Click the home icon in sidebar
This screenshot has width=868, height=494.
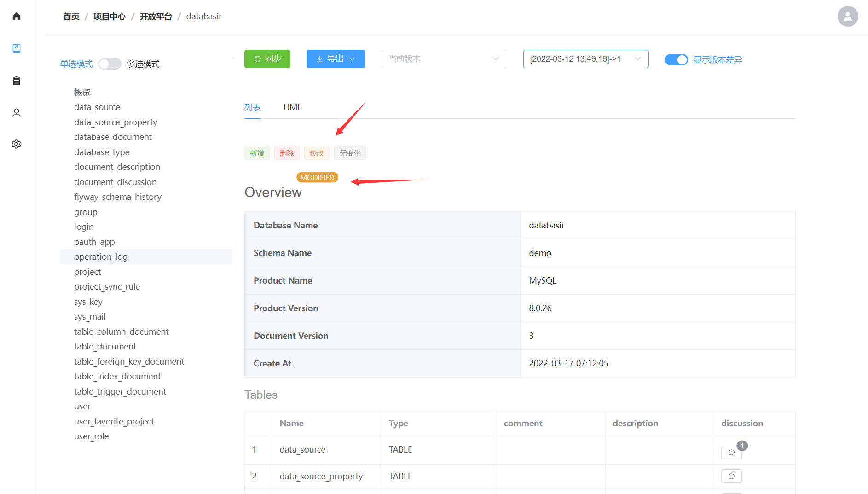pos(17,17)
